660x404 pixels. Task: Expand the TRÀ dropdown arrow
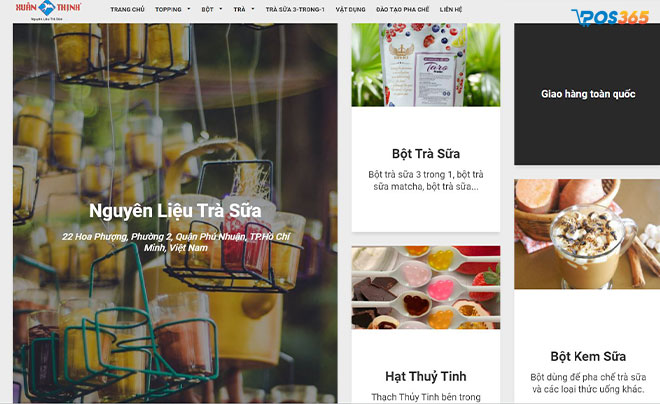click(253, 9)
